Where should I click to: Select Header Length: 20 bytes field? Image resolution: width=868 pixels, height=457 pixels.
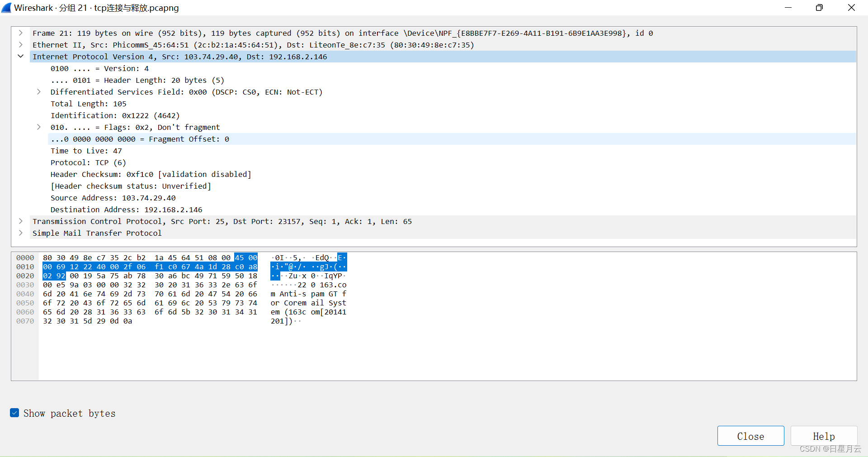(137, 80)
